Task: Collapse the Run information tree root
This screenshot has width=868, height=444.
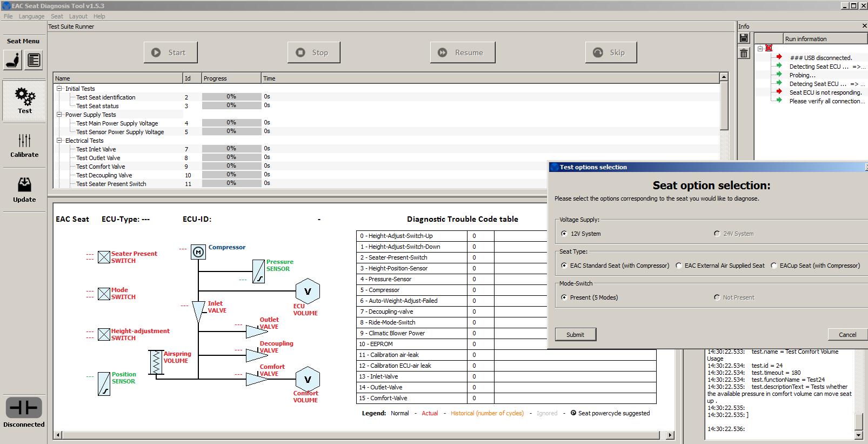Action: [760, 48]
